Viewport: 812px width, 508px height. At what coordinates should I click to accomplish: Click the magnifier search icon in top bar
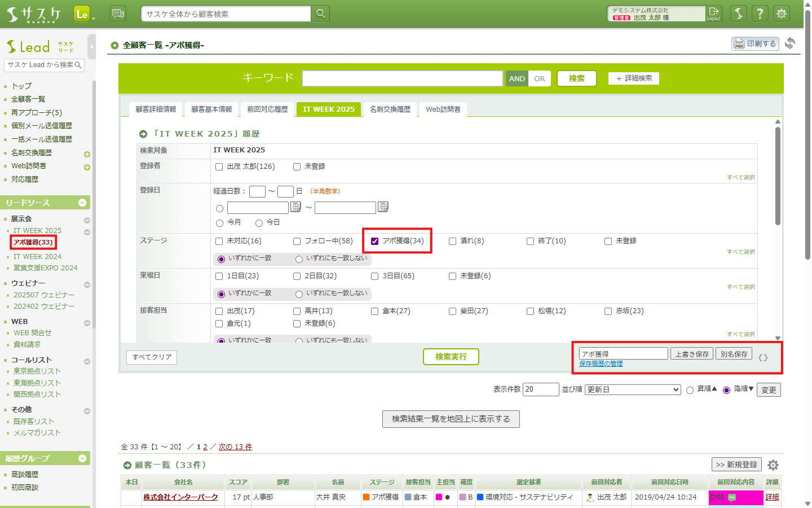click(x=320, y=14)
